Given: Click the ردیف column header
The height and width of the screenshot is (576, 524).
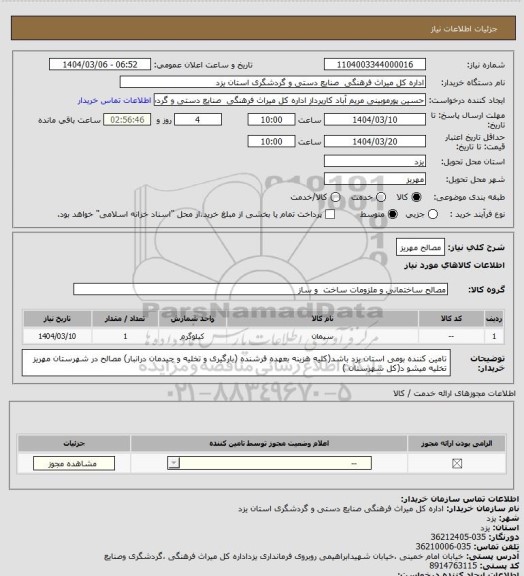Looking at the screenshot, I should (x=494, y=318).
